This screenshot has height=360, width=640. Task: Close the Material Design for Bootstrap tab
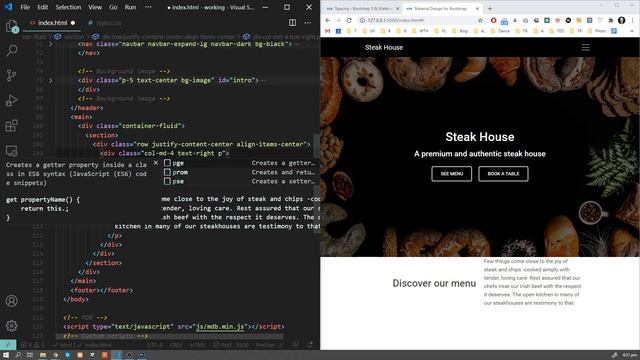477,8
